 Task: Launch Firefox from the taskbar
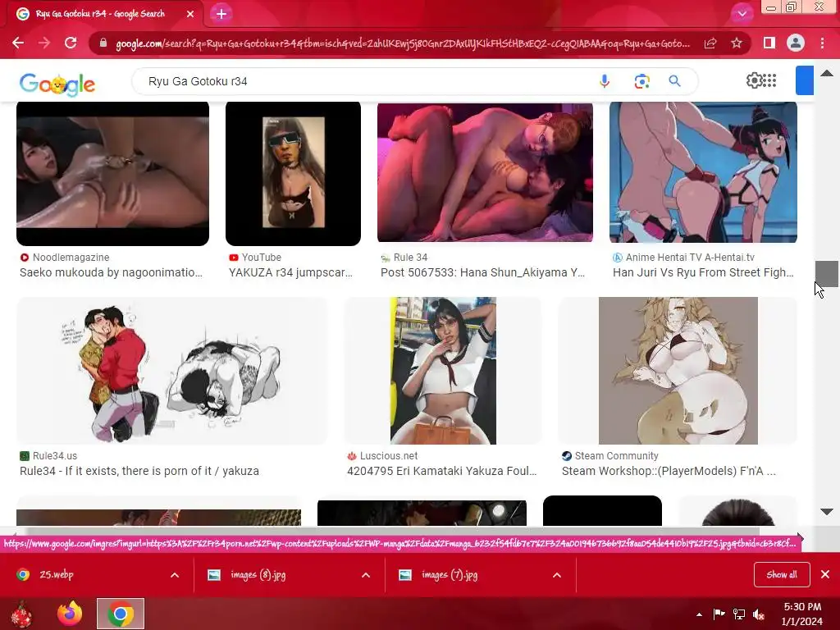pos(70,614)
